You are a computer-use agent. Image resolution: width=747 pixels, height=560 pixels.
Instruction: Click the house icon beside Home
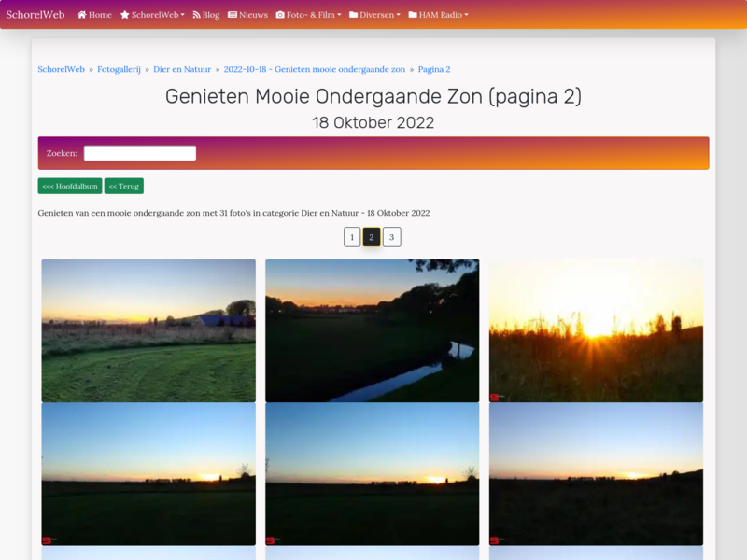point(81,15)
